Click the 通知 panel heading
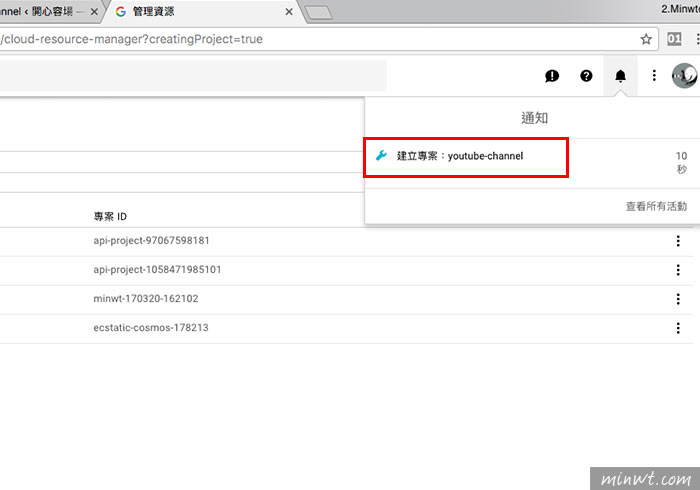The image size is (700, 490). pos(534,118)
